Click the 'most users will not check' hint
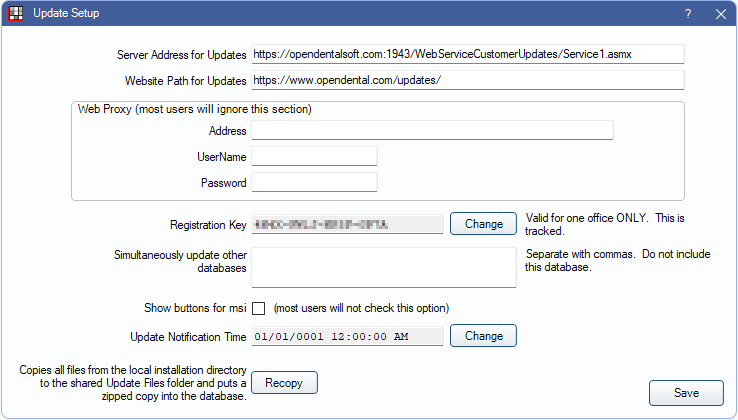 pos(361,307)
